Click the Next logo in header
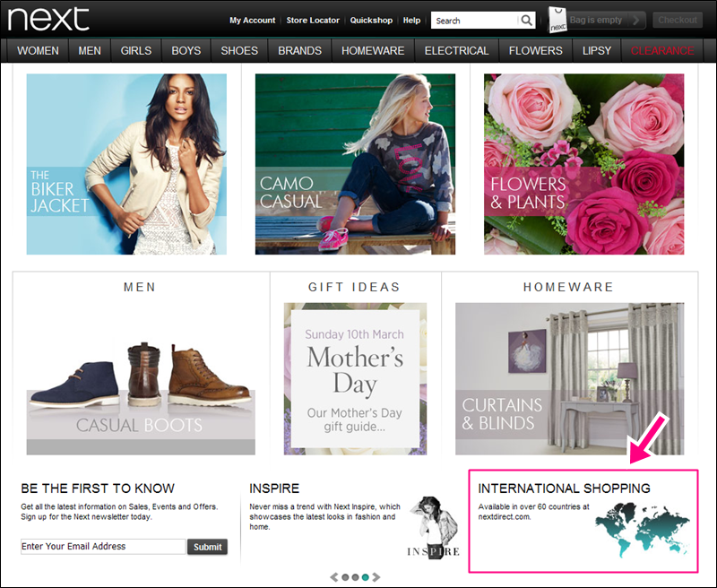The height and width of the screenshot is (588, 717). pyautogui.click(x=48, y=20)
